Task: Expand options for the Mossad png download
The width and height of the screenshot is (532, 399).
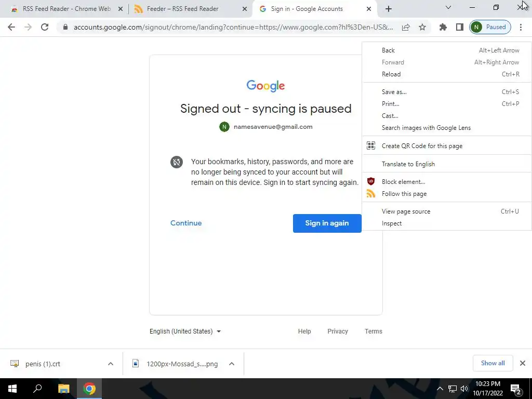Action: point(232,364)
